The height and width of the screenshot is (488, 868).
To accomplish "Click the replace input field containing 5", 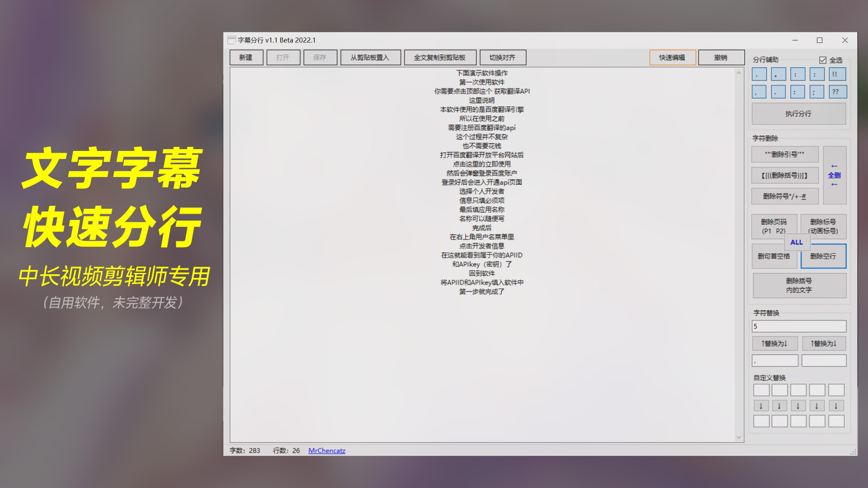I will (799, 326).
